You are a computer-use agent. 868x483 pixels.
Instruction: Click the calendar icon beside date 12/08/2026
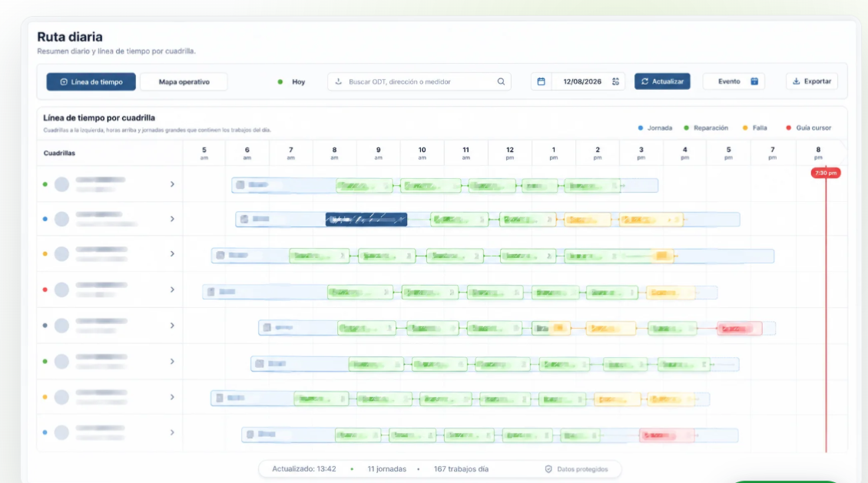pyautogui.click(x=541, y=82)
